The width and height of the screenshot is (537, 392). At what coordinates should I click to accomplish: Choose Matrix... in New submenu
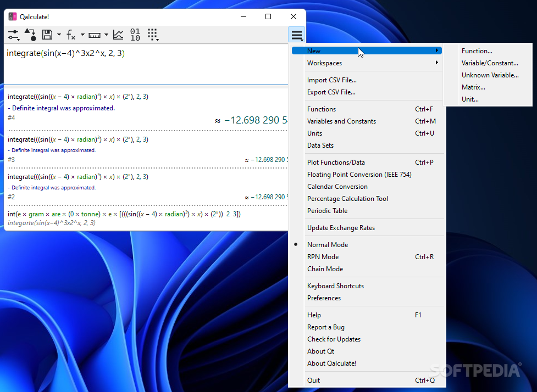(488, 87)
